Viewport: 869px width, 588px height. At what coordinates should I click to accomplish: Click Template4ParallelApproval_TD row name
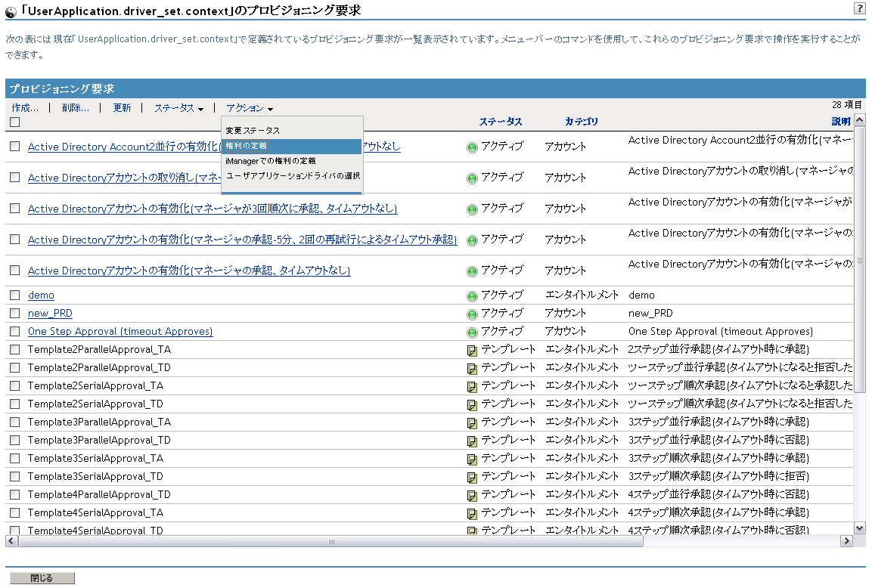click(99, 494)
